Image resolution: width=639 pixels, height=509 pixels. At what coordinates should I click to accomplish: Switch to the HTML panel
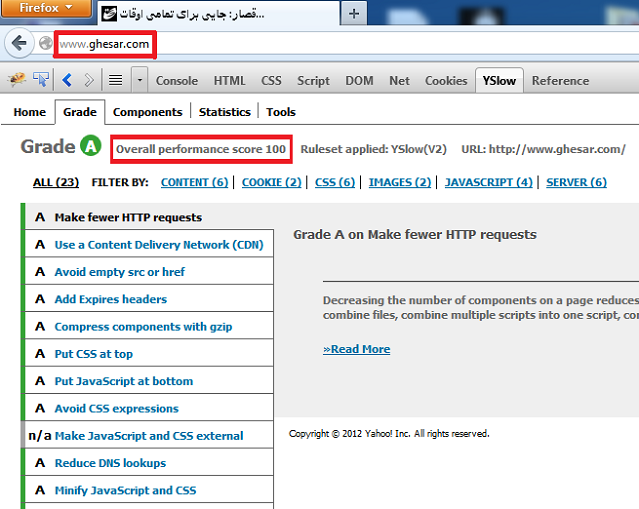(229, 81)
